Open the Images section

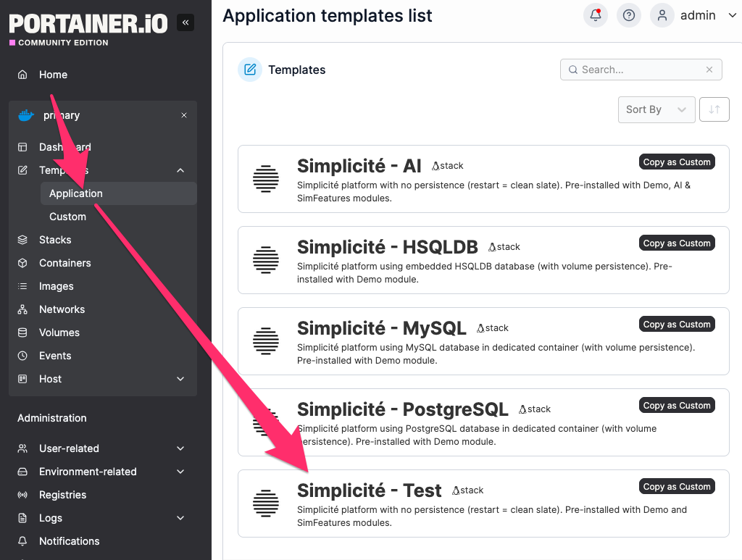click(56, 285)
